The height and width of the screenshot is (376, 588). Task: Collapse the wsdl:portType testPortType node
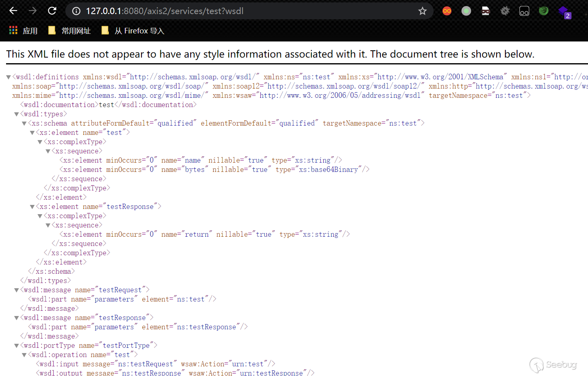(x=17, y=345)
